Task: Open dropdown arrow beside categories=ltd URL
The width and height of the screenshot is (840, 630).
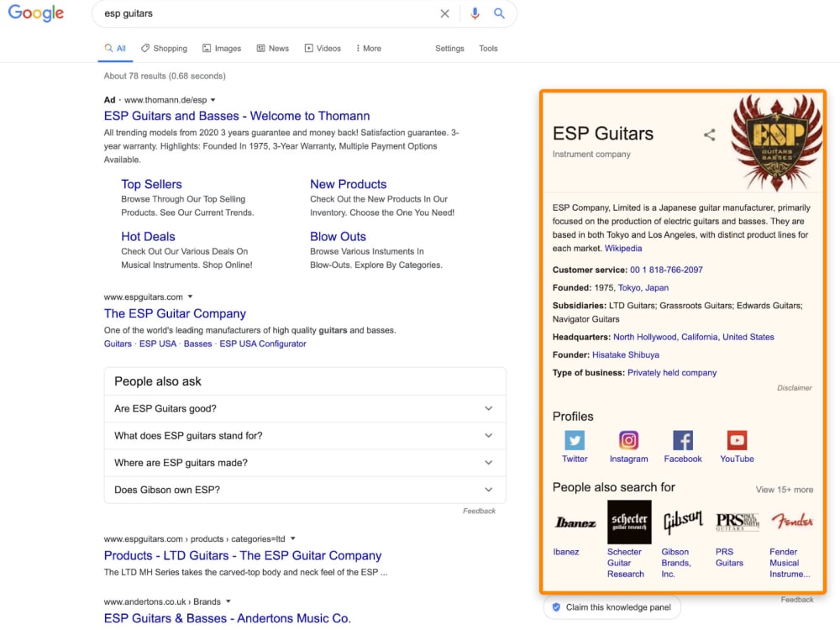Action: [293, 539]
